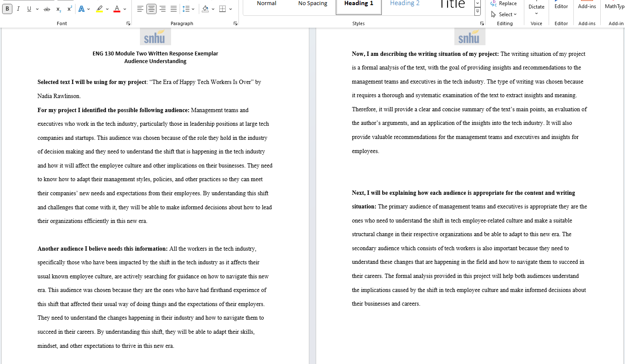
Task: Click the "Audience Understanding" subtitle
Action: click(155, 61)
